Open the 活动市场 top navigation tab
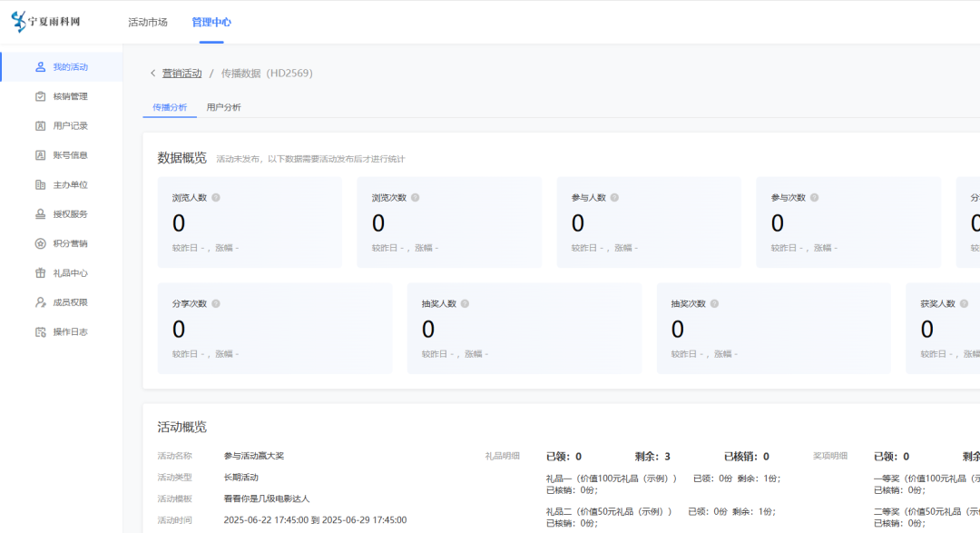Image resolution: width=980 pixels, height=533 pixels. click(148, 22)
